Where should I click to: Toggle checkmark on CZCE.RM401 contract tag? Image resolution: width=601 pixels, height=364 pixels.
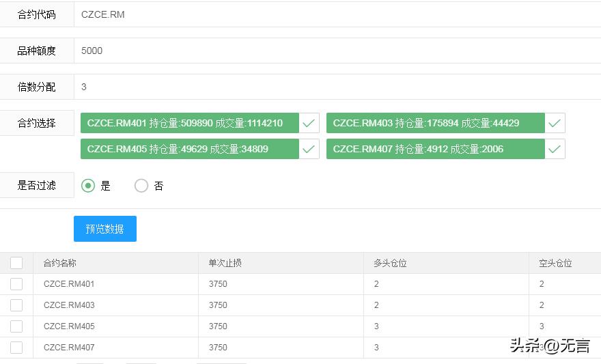tap(309, 124)
